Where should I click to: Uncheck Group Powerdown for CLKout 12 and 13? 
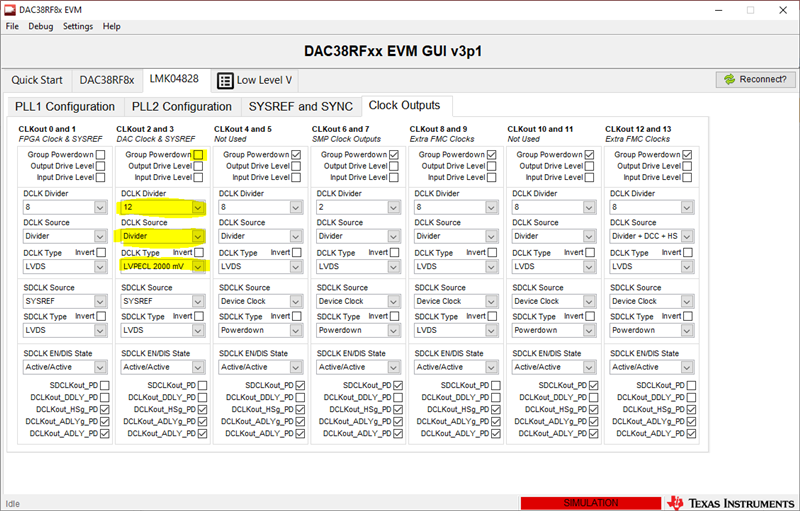[x=687, y=155]
